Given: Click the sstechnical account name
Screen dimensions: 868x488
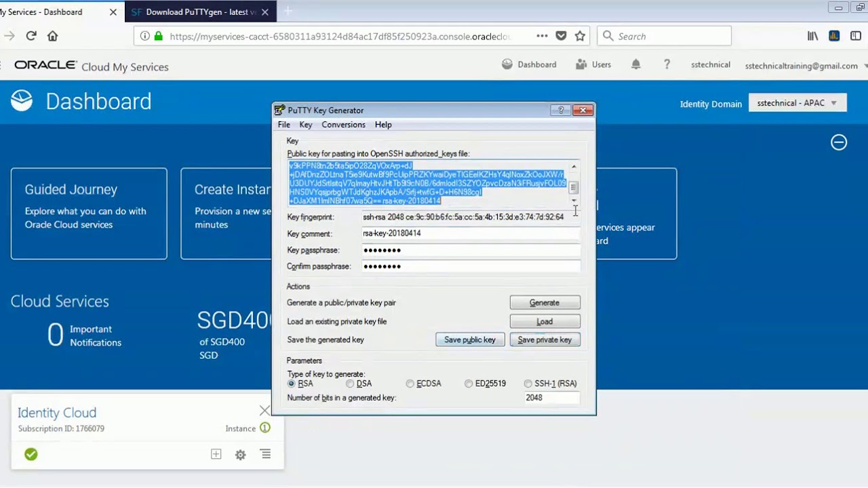Looking at the screenshot, I should (711, 65).
